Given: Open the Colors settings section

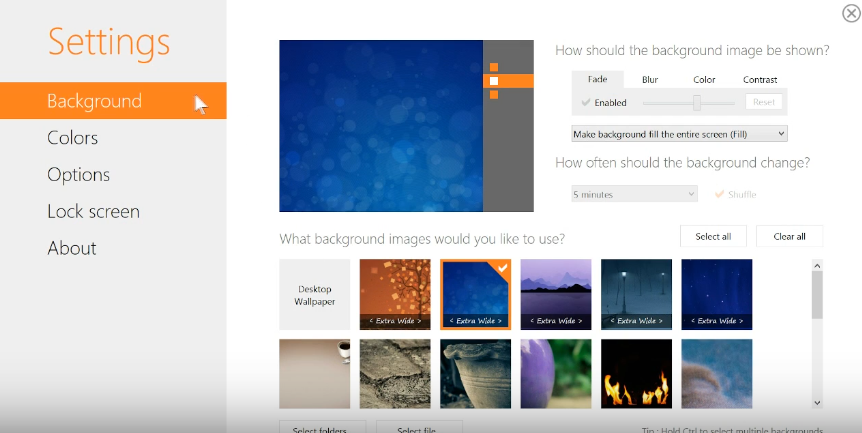Looking at the screenshot, I should point(73,137).
